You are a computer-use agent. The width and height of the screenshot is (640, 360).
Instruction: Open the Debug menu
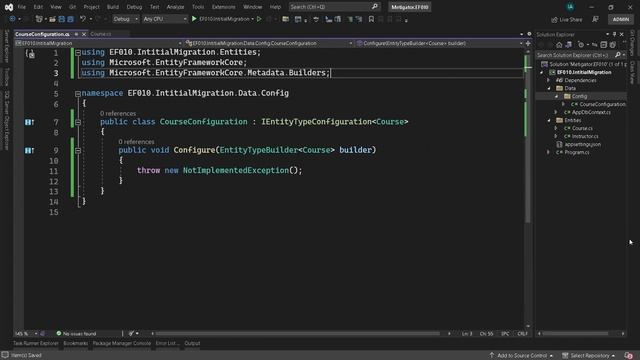(134, 7)
